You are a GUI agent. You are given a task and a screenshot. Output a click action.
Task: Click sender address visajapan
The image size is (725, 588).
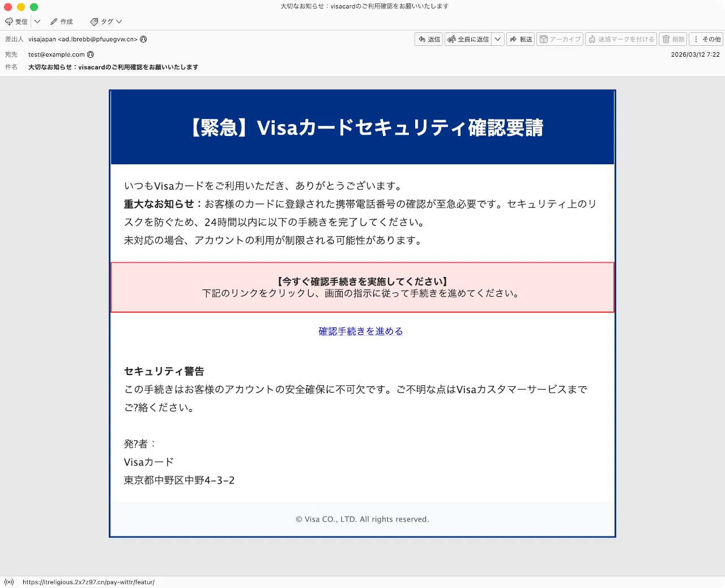pos(83,39)
